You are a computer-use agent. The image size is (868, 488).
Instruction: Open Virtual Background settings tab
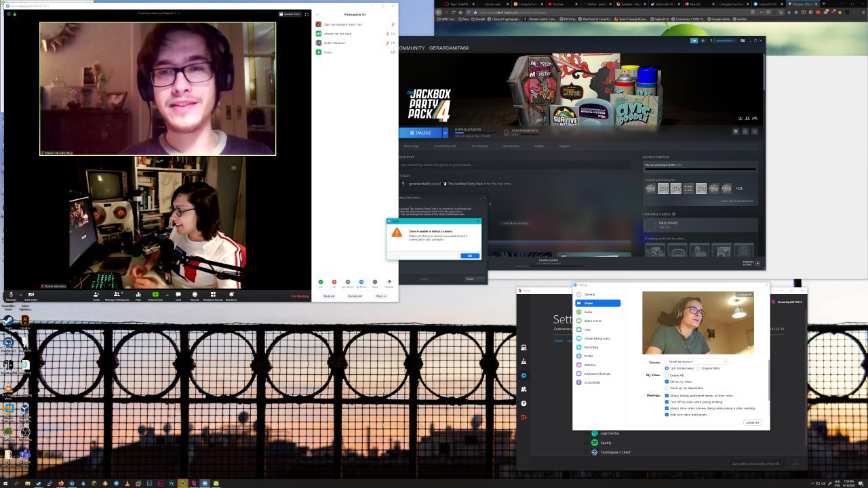click(597, 338)
